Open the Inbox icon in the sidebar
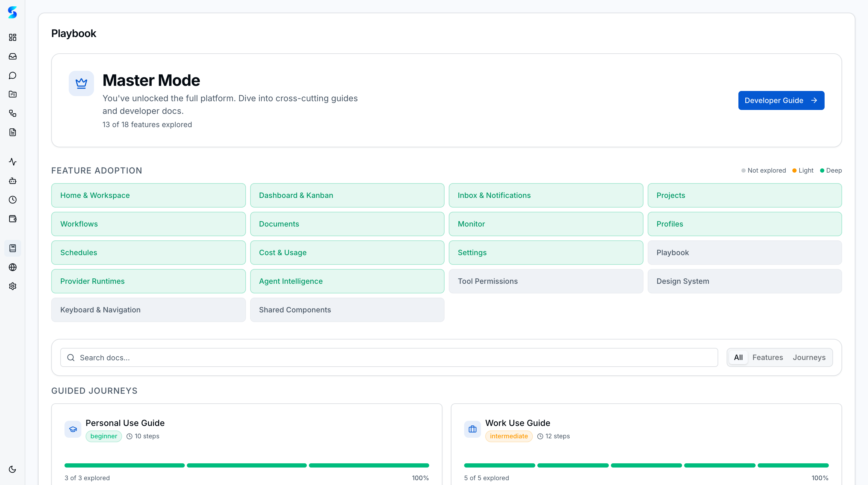Image resolution: width=868 pixels, height=485 pixels. coord(12,56)
